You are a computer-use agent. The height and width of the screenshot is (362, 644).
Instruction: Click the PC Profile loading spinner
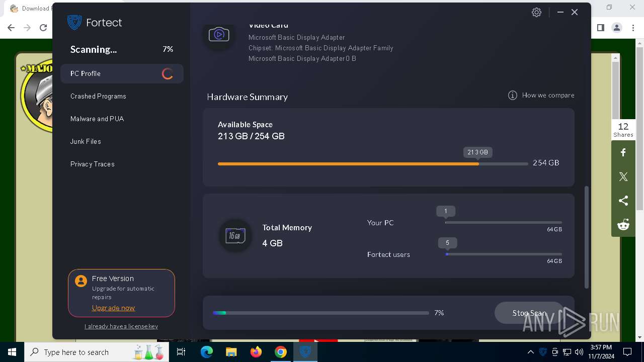click(x=168, y=74)
